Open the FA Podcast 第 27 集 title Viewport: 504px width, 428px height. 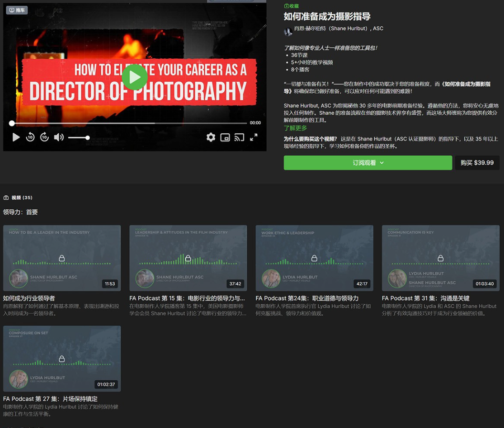[x=50, y=399]
